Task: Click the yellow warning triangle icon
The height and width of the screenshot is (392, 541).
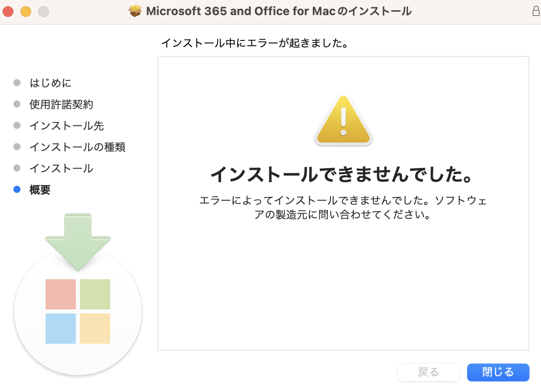Action: [x=343, y=121]
